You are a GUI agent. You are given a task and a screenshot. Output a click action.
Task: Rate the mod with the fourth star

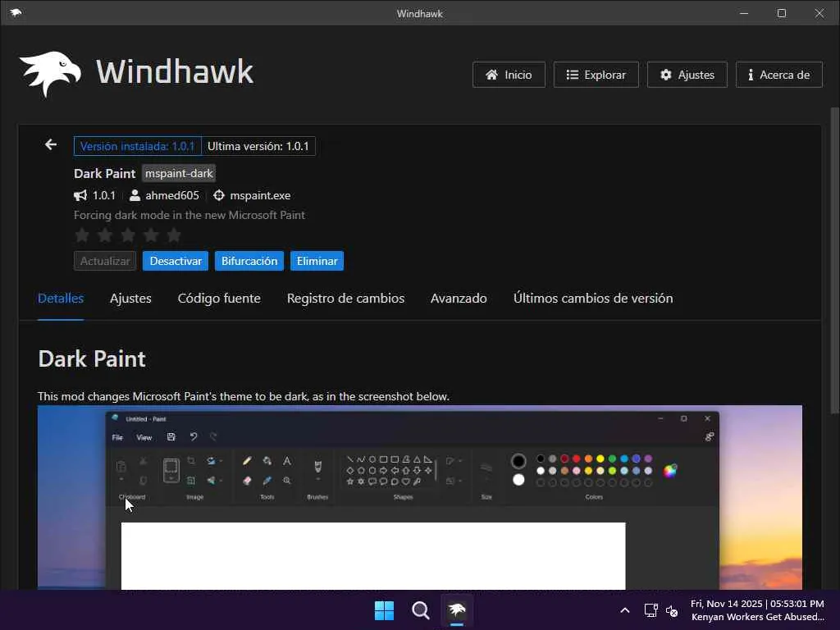click(x=151, y=235)
